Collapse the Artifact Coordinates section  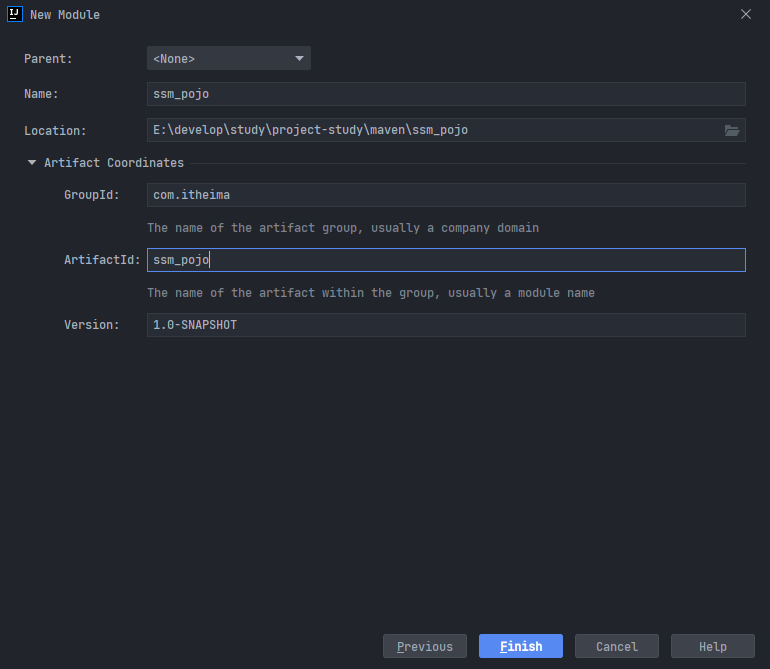tap(32, 163)
